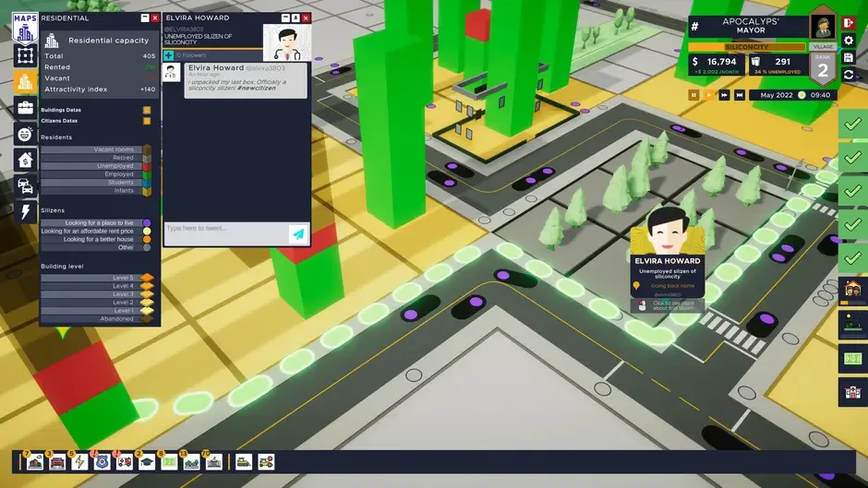
Task: Click the #newcitizen hashtag in tweet
Action: [257, 88]
